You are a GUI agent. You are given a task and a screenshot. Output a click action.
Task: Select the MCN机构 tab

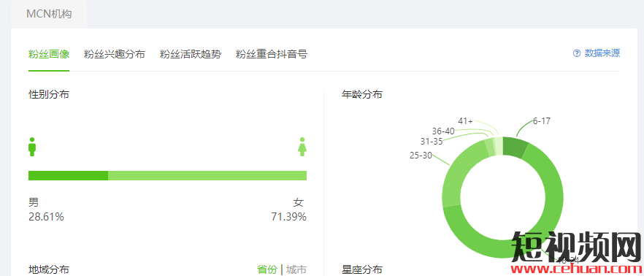(x=49, y=14)
